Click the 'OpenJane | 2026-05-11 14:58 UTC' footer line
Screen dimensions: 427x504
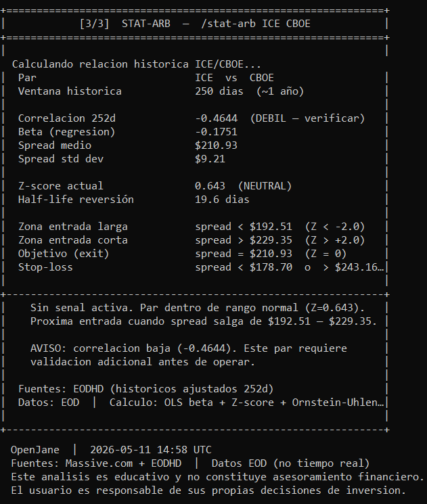pyautogui.click(x=111, y=450)
